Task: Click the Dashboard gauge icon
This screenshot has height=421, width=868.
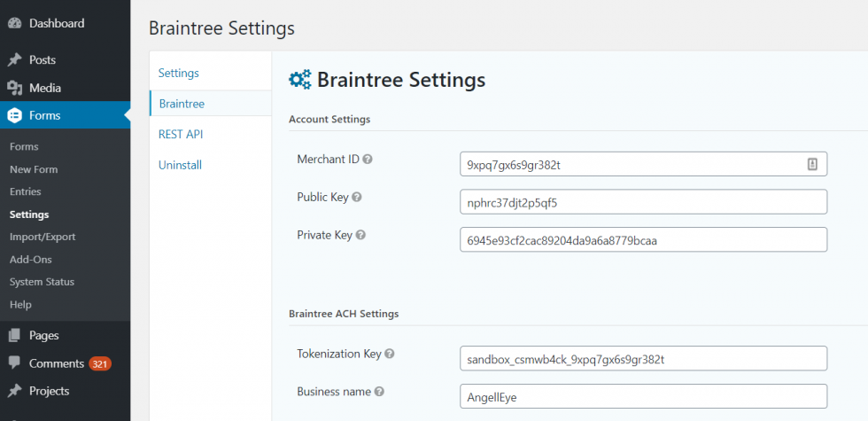Action: pos(14,24)
